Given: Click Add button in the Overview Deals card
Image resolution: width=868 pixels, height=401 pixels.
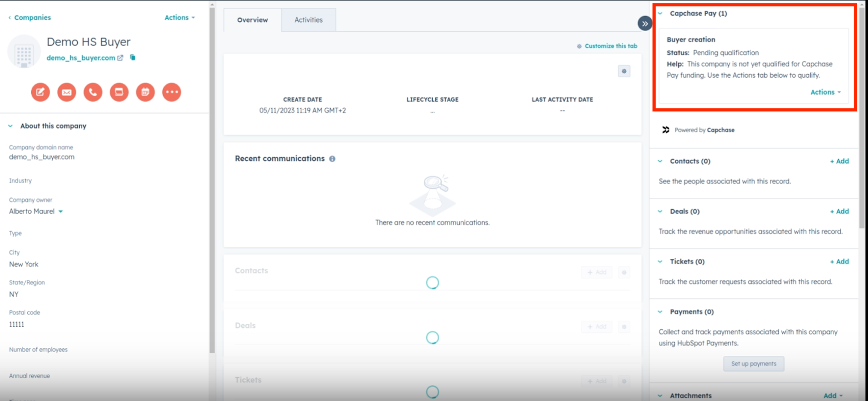Looking at the screenshot, I should click(597, 327).
